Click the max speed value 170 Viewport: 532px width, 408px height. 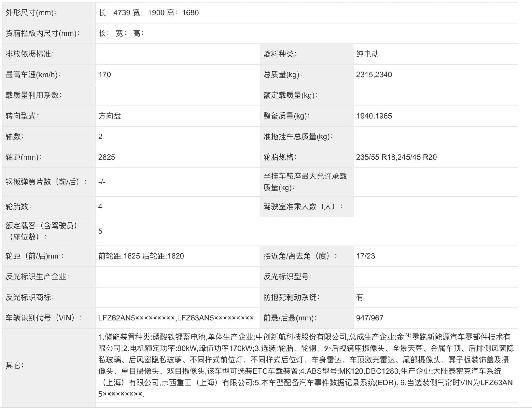point(104,75)
